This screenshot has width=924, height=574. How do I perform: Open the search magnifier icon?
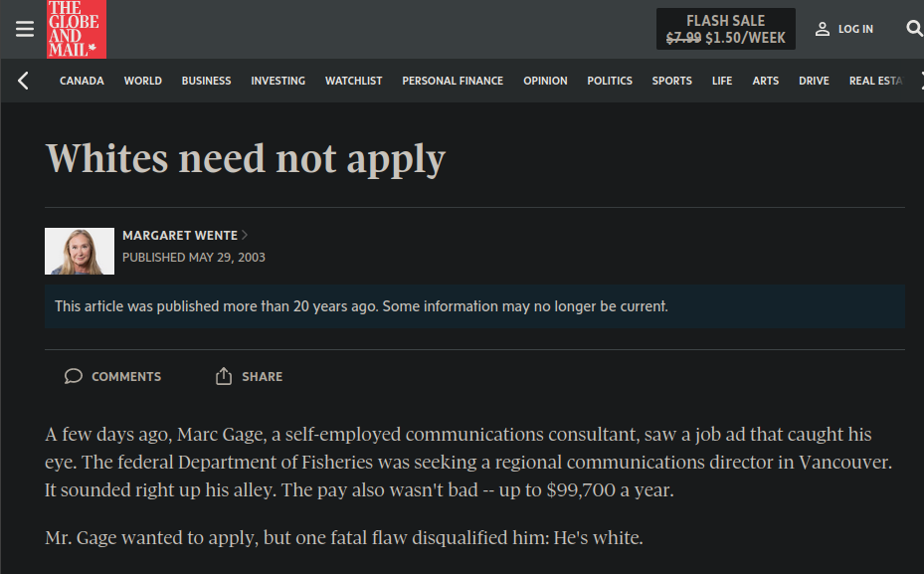(914, 28)
